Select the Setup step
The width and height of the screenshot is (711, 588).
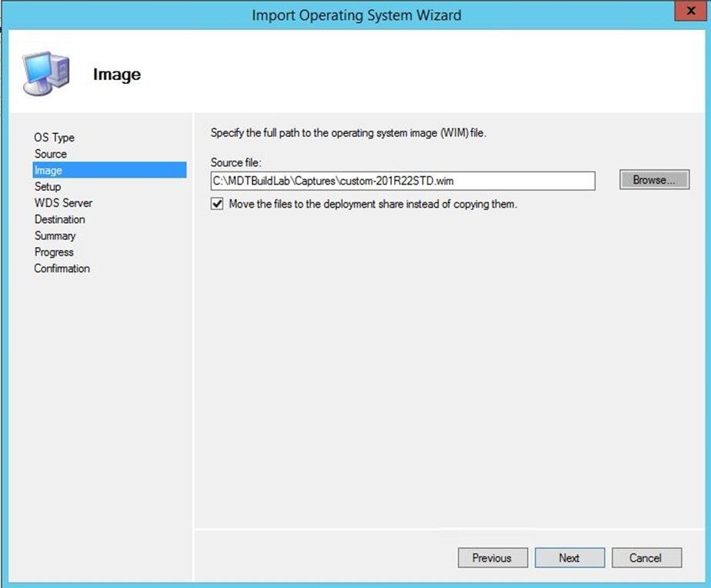click(x=48, y=186)
